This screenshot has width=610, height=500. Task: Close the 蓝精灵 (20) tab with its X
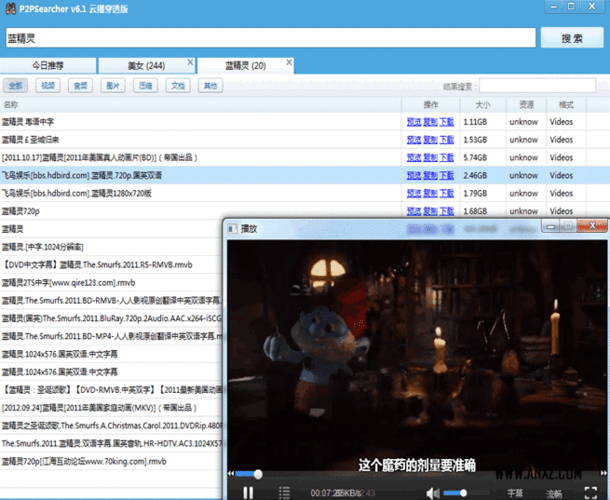coord(289,62)
